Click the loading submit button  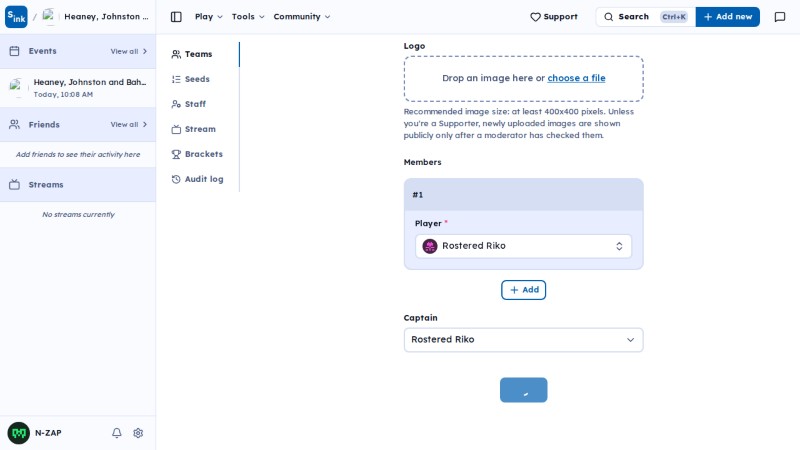pos(523,390)
